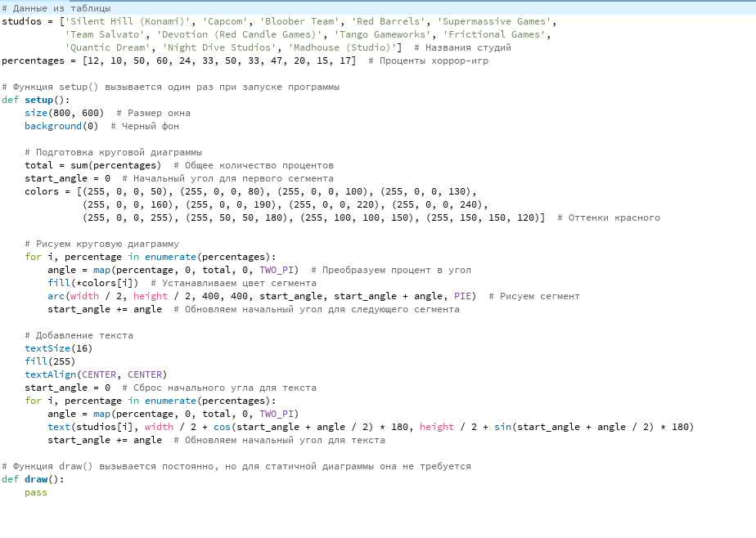Viewport: 756px width, 538px height.
Task: Click the comment '# Обновляем начальный угол для текста'
Action: [279, 440]
